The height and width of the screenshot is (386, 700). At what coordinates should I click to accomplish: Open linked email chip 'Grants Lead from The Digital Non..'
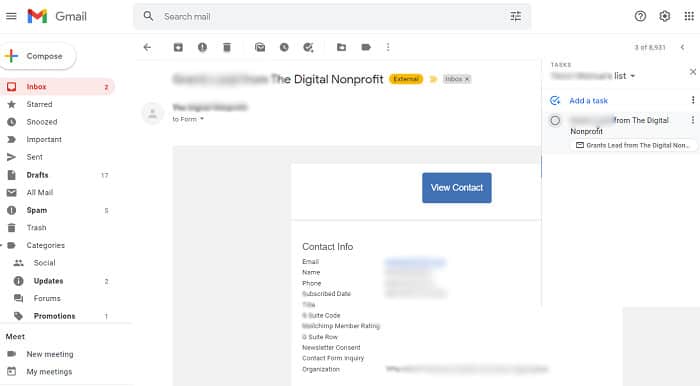pyautogui.click(x=634, y=145)
